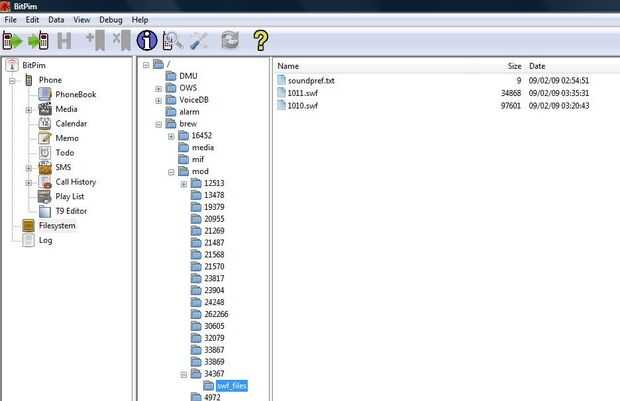The image size is (620, 401).
Task: Collapse the brew folder
Action: (x=159, y=124)
